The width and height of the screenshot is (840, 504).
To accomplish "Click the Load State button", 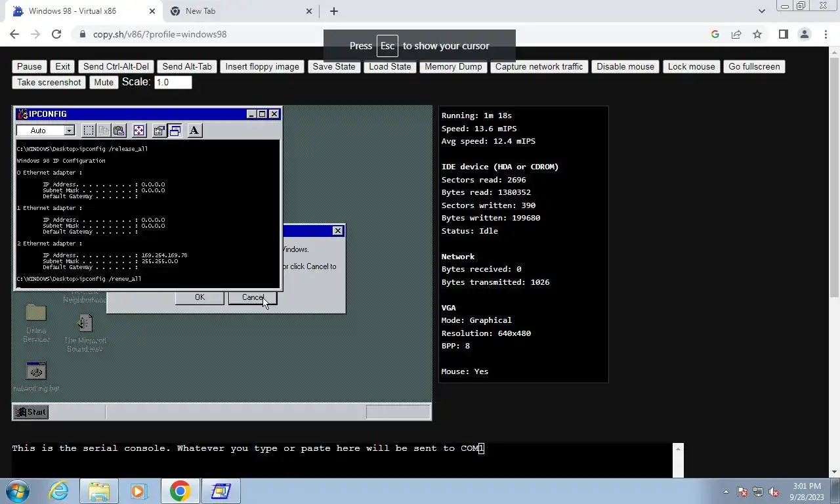I will point(390,66).
